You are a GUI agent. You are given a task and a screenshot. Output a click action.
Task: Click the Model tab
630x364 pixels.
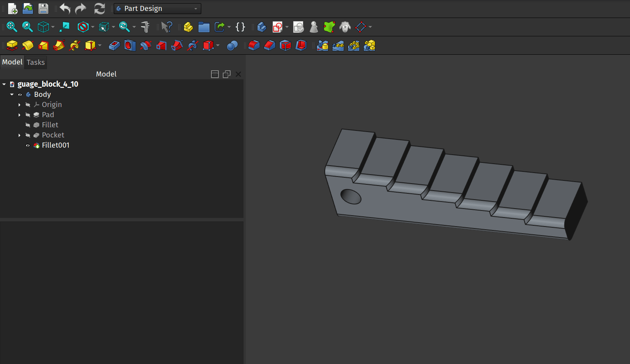click(x=12, y=62)
